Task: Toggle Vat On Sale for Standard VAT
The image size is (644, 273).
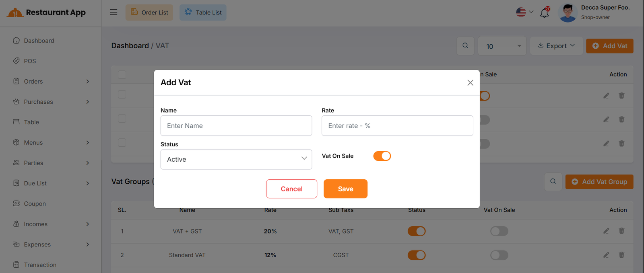Action: (499, 255)
